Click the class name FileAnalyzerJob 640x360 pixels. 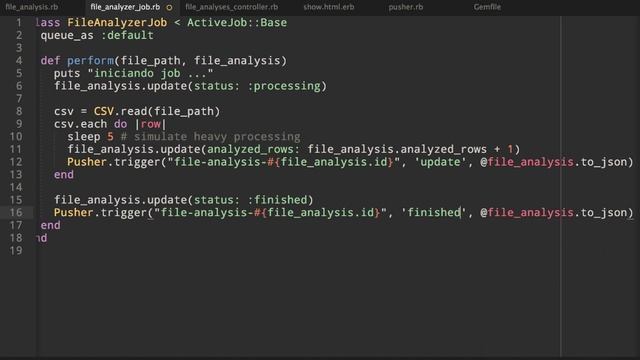(117, 22)
